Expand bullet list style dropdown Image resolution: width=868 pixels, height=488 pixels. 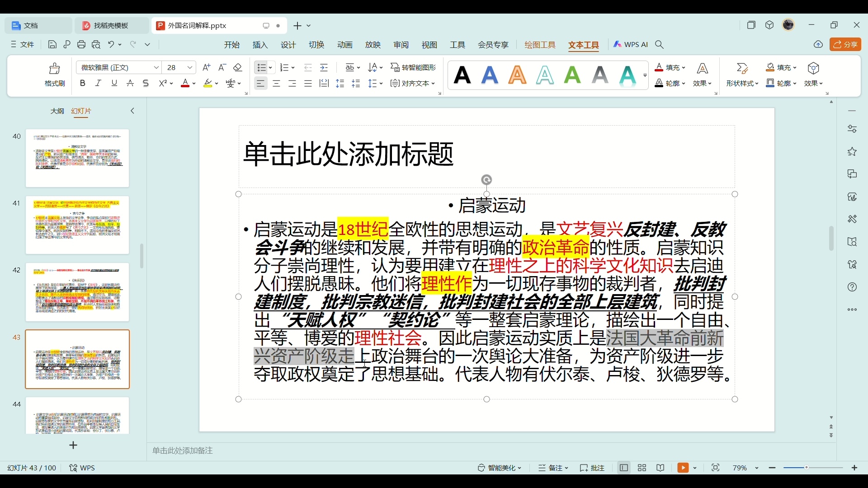[x=271, y=68]
